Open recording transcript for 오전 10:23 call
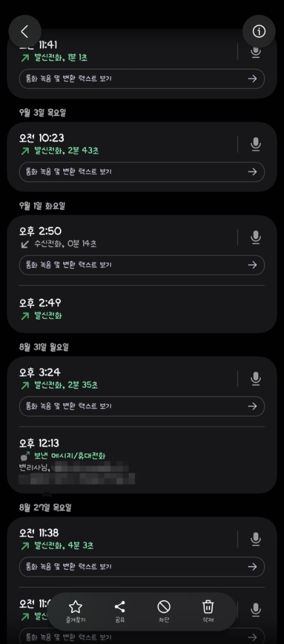This screenshot has height=644, width=284. pos(142,172)
